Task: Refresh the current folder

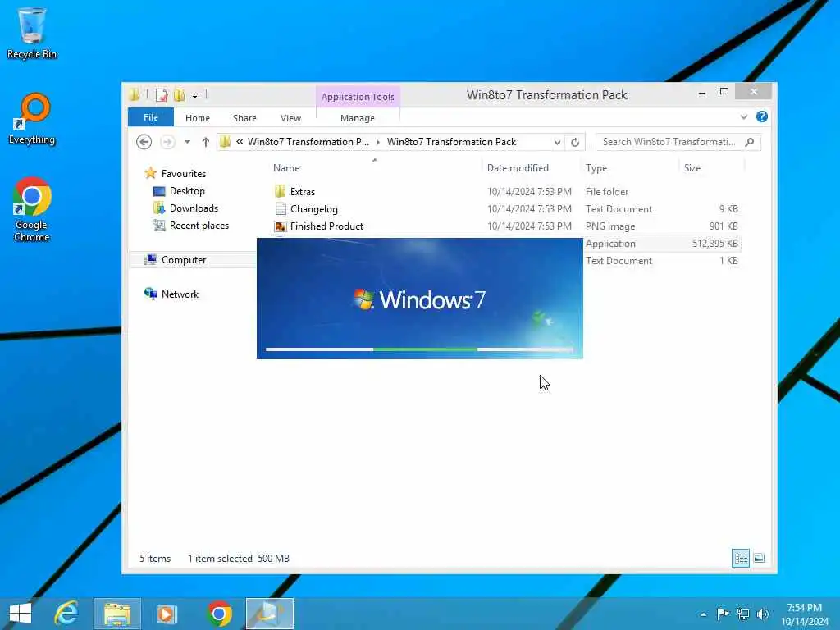Action: (575, 143)
